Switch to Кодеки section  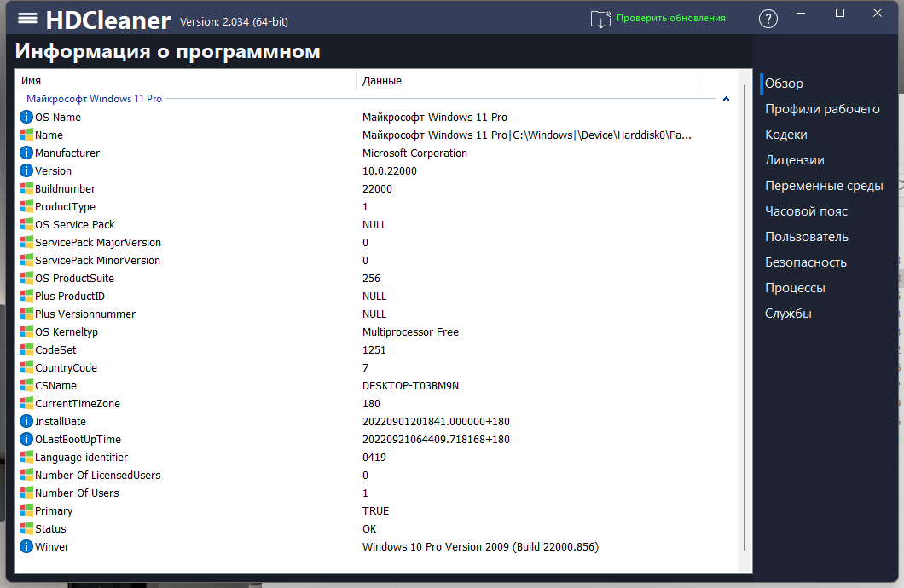[x=785, y=134]
